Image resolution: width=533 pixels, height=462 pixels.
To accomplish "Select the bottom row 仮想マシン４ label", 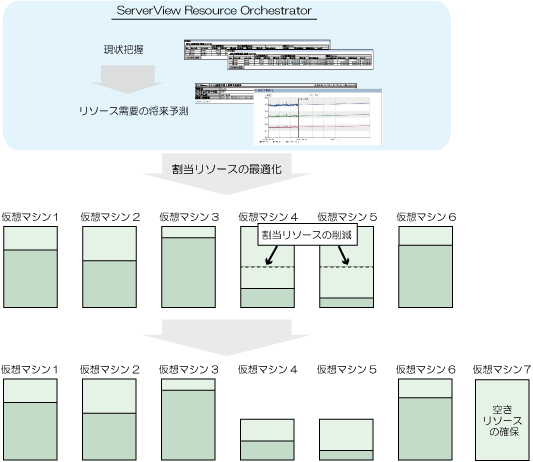I will (x=268, y=369).
